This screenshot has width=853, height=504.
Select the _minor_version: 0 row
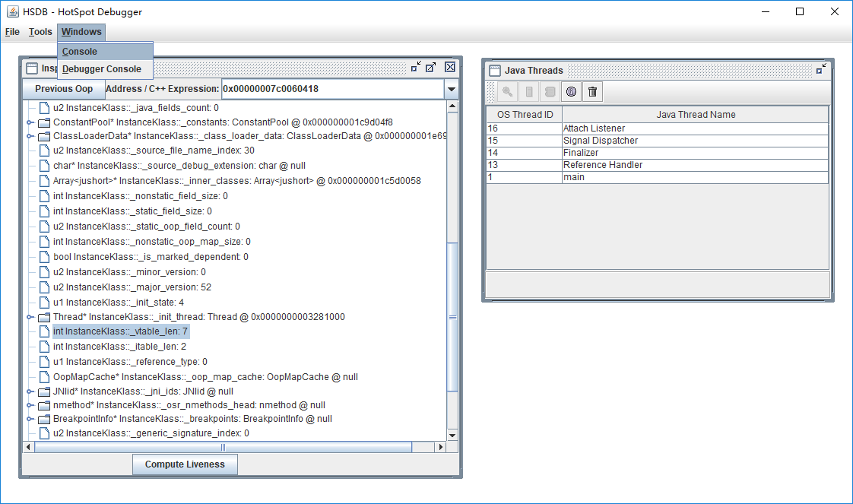(129, 272)
